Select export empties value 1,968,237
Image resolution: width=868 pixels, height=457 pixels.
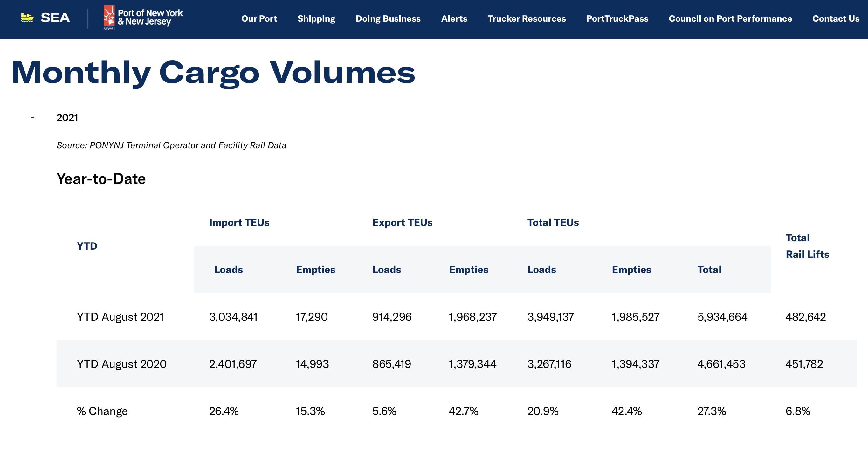click(472, 317)
